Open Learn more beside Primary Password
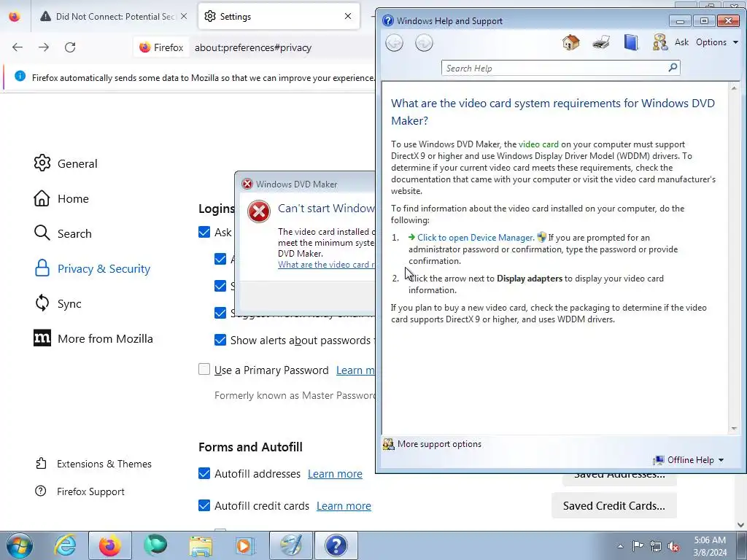Screen dimensions: 747x560 point(355,370)
